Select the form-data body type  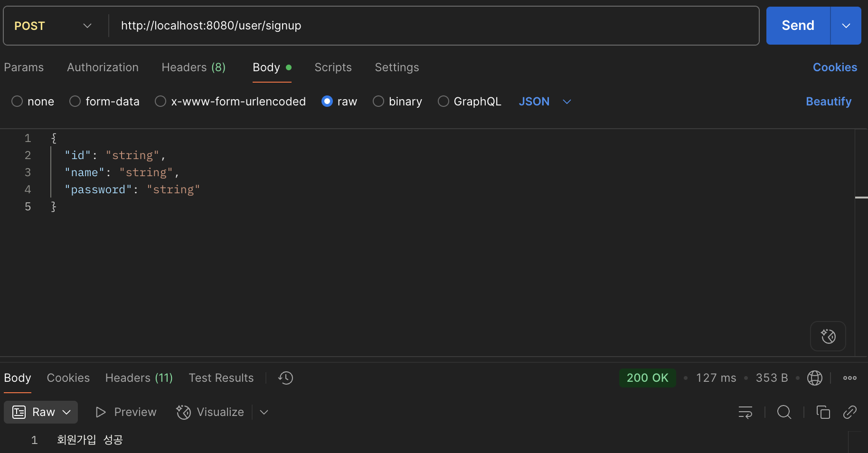point(104,102)
